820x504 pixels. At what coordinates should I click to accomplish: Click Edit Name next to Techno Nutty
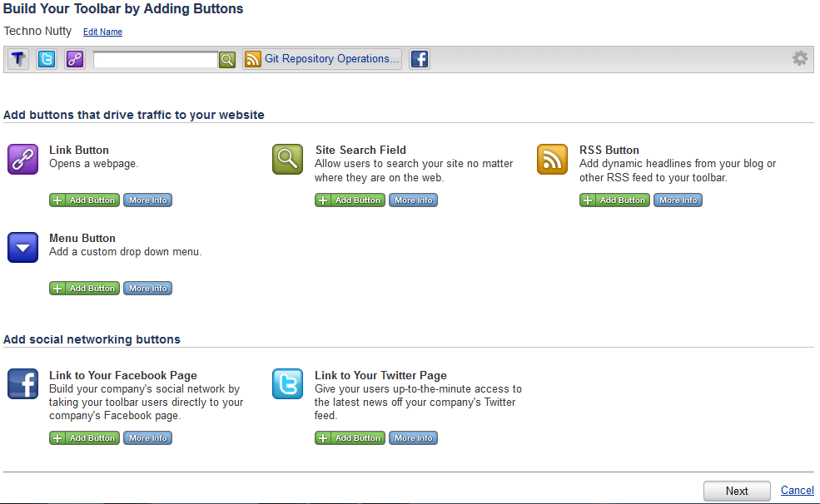[x=102, y=32]
